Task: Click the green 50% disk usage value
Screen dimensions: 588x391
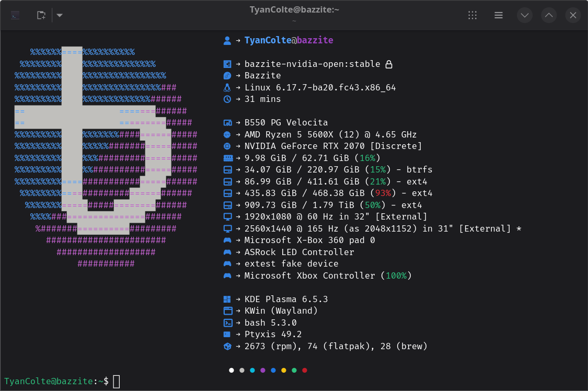Action: [373, 205]
